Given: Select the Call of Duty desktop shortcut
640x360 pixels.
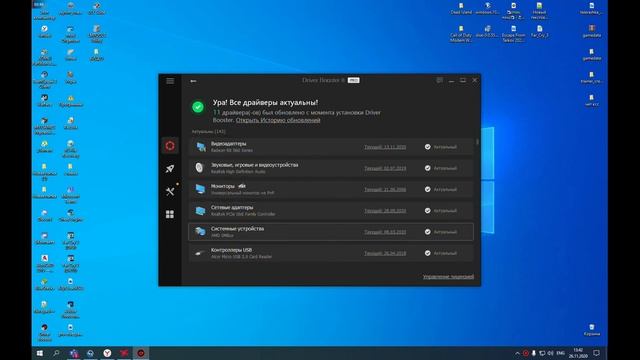Looking at the screenshot, I should click(x=461, y=34).
